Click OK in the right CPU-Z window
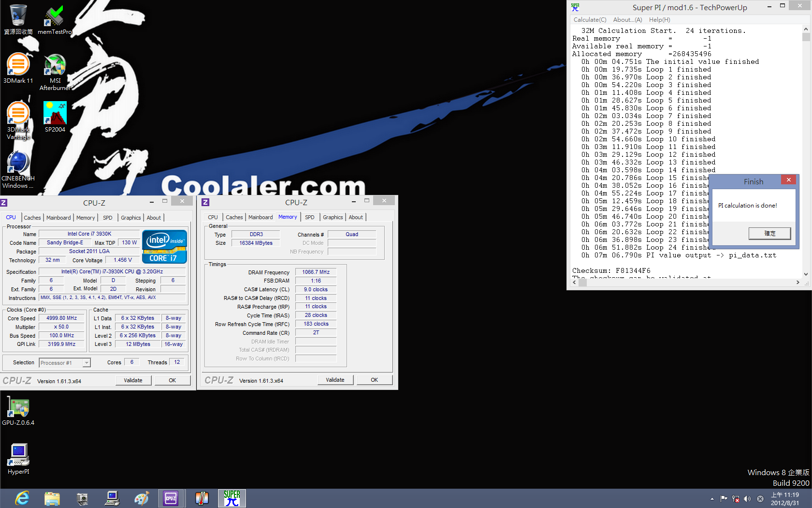812x508 pixels. coord(374,380)
